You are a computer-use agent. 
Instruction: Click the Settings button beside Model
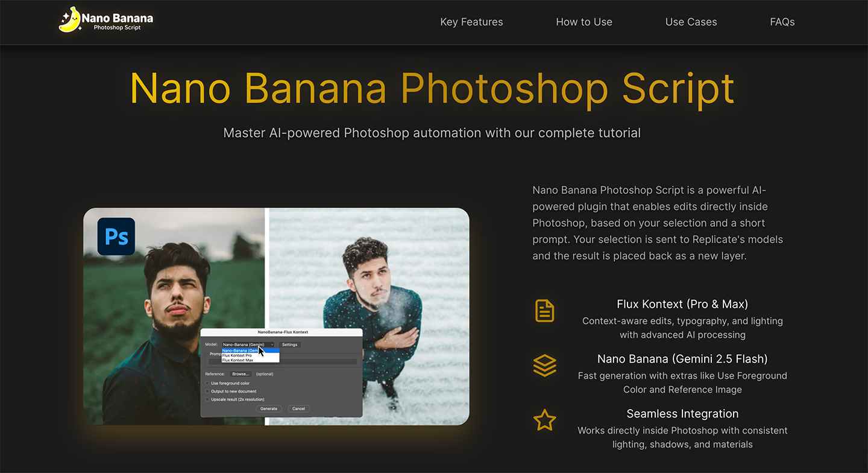pos(290,344)
